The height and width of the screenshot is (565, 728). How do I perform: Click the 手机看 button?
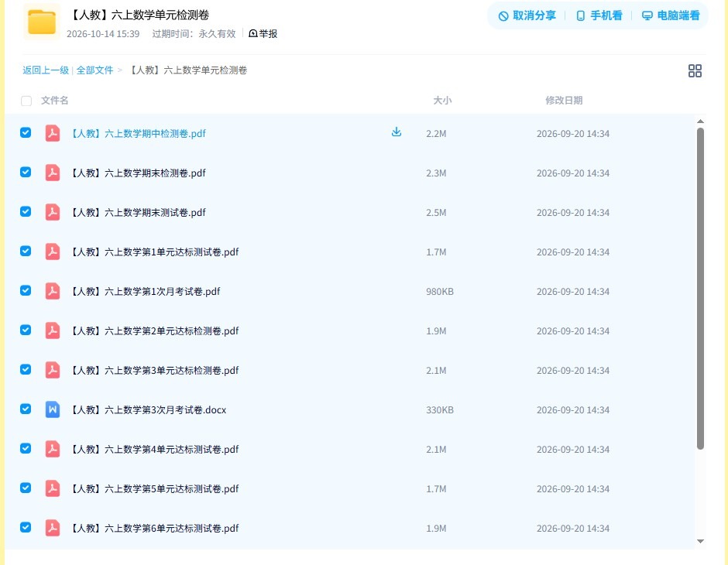pos(599,15)
